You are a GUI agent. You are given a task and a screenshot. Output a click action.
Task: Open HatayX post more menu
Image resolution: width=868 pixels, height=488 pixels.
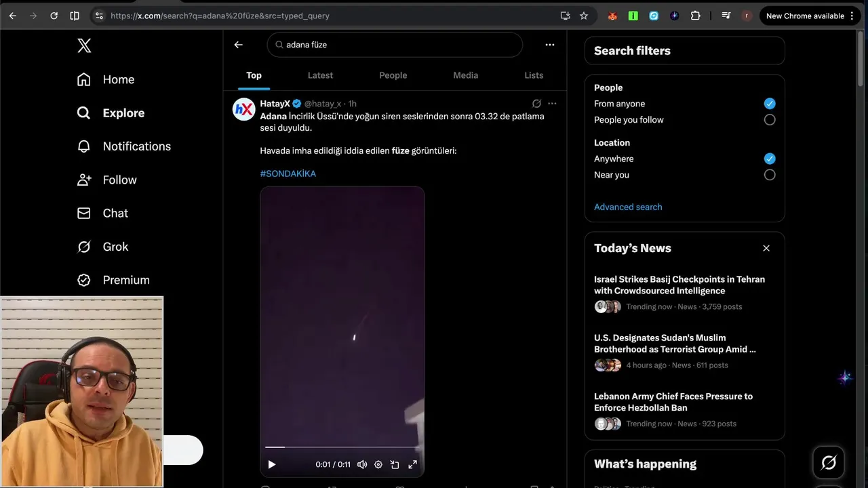click(552, 104)
